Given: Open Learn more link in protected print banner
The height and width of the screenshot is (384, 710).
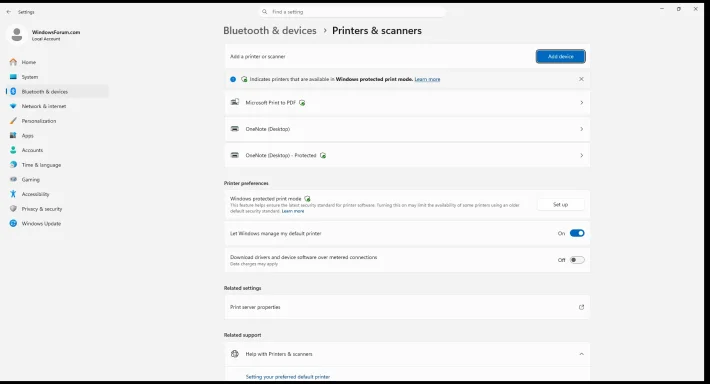Looking at the screenshot, I should (427, 79).
